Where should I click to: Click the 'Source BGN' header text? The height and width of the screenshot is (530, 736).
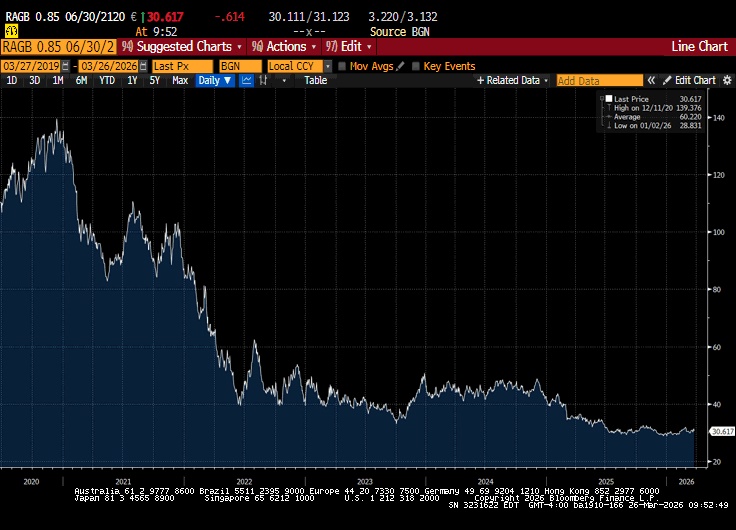tap(399, 32)
